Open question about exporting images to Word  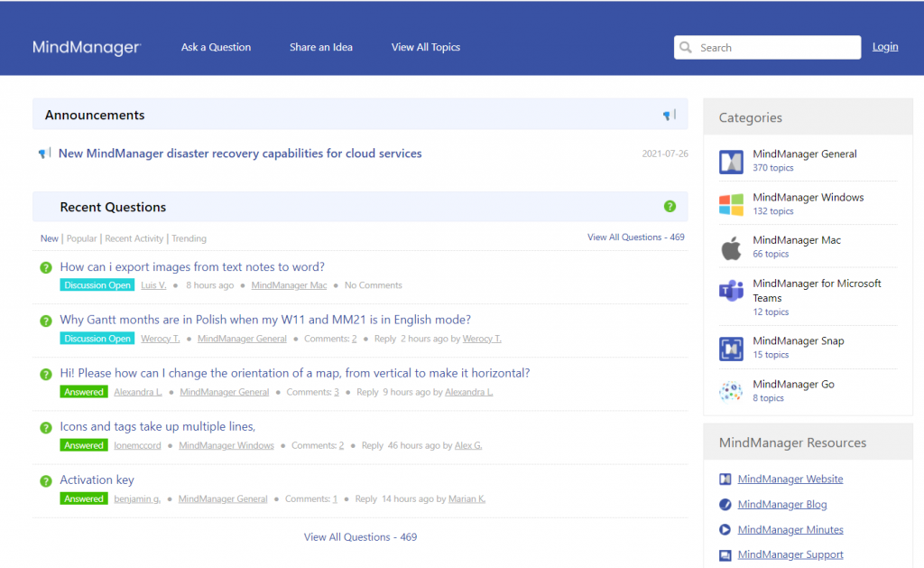(192, 266)
